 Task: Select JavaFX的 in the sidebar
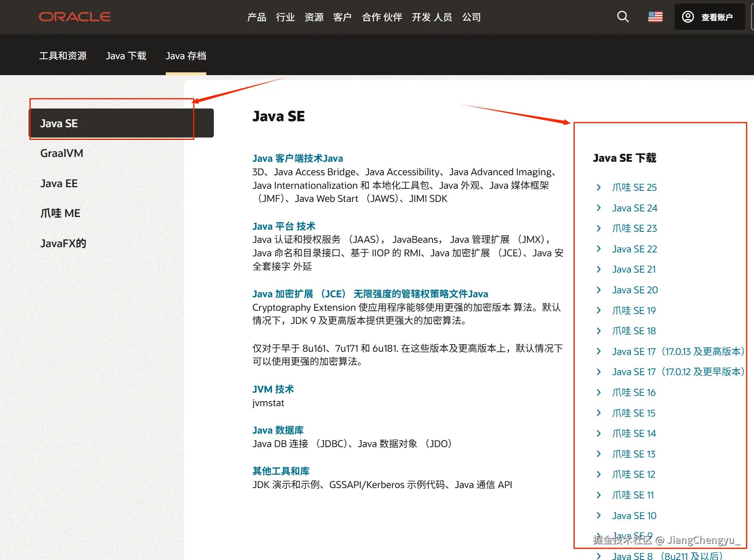click(63, 243)
